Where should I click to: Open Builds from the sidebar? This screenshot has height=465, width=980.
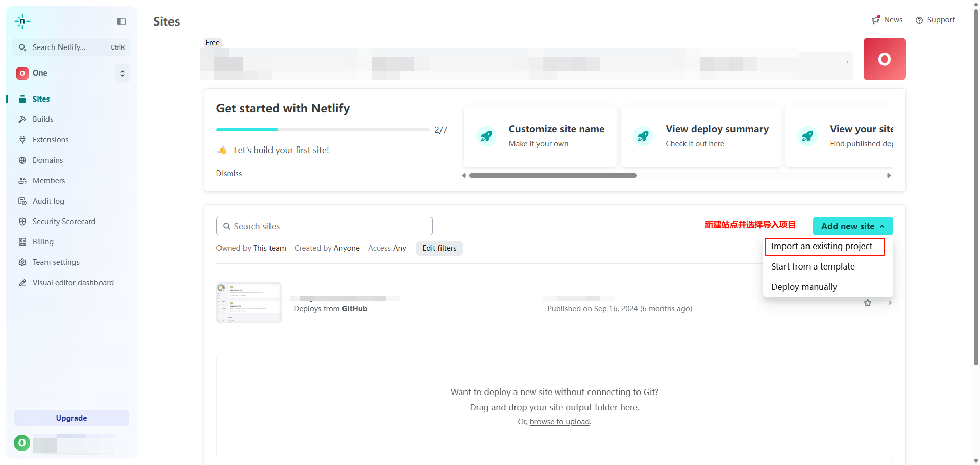click(x=43, y=119)
